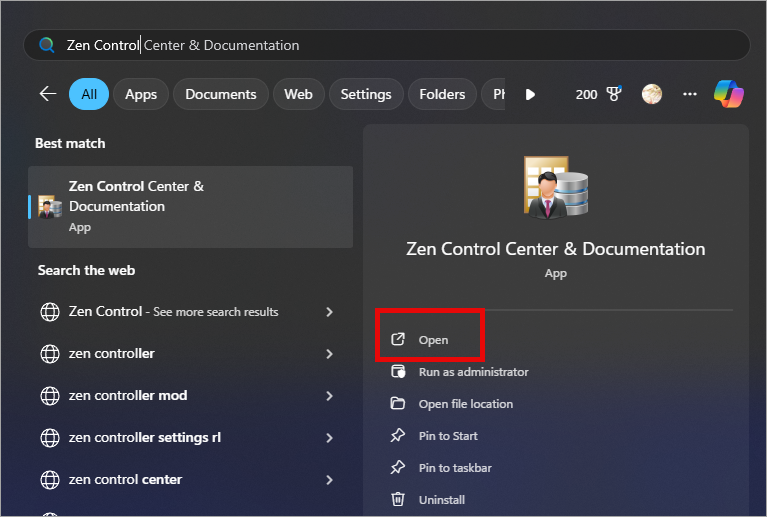
Task: Launch the Copilot icon
Action: (728, 94)
